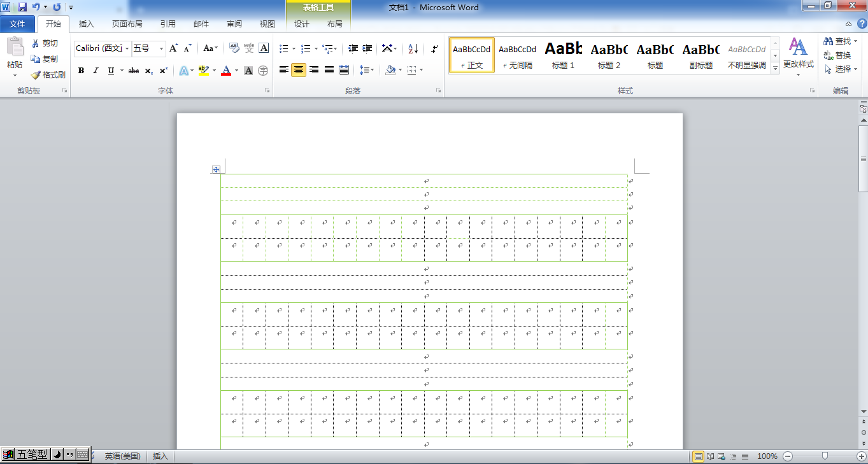Redo the last action

57,7
